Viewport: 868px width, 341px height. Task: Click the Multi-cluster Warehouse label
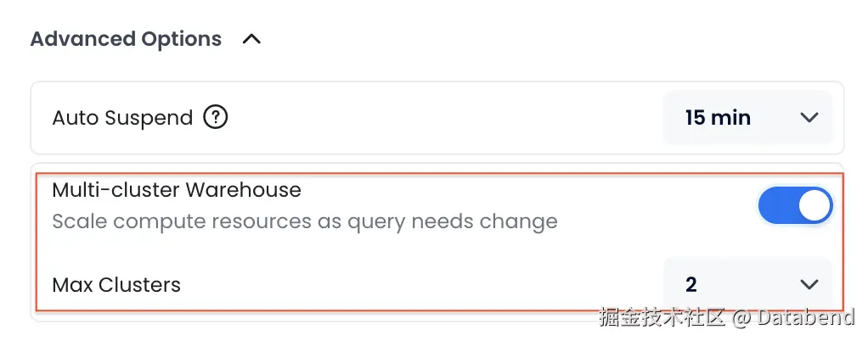[177, 190]
